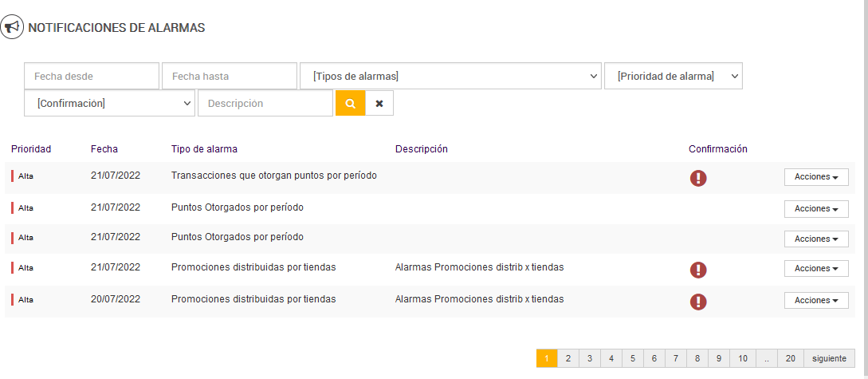868x379 pixels.
Task: Click red warning icon for Transacciones alarm
Action: (698, 178)
